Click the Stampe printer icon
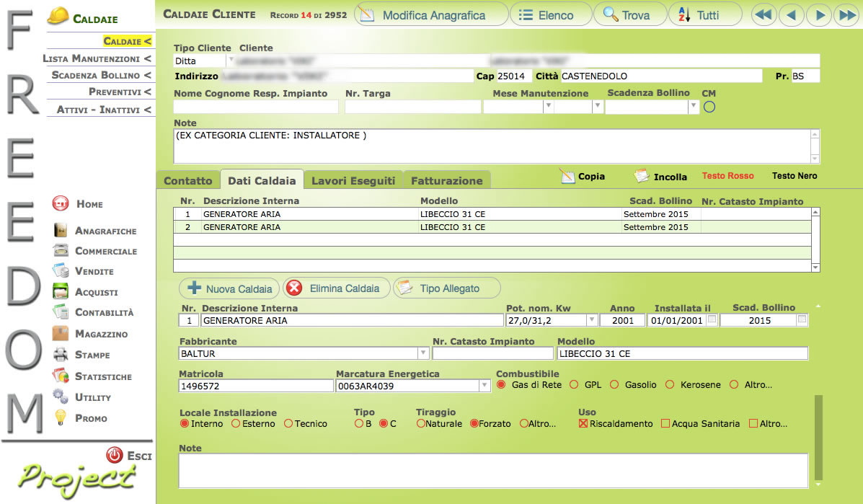Viewport: 863px width, 504px height. (x=61, y=355)
